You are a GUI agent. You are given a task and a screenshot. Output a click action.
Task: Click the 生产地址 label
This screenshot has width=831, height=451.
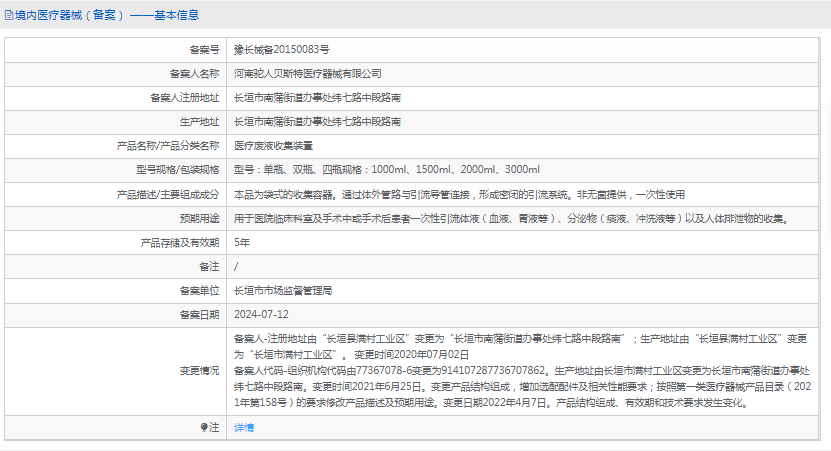[x=199, y=122]
